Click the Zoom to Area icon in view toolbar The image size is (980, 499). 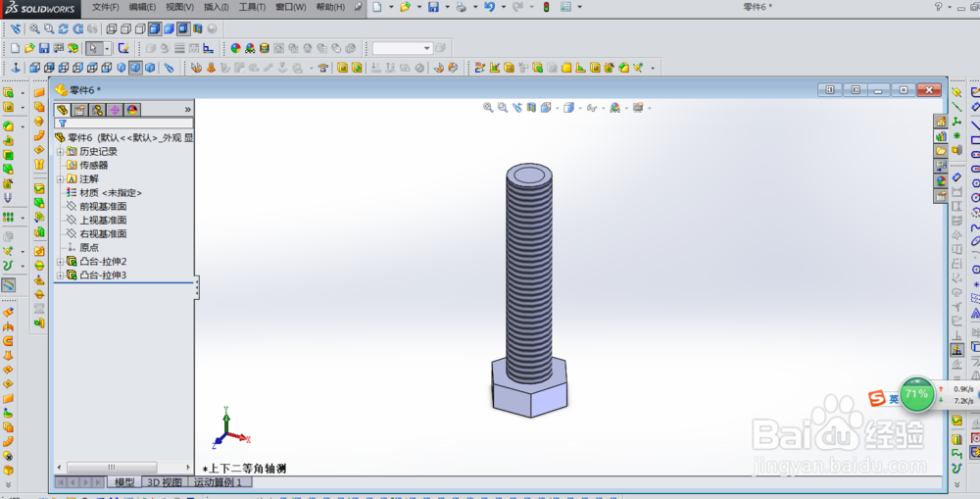coord(49,28)
